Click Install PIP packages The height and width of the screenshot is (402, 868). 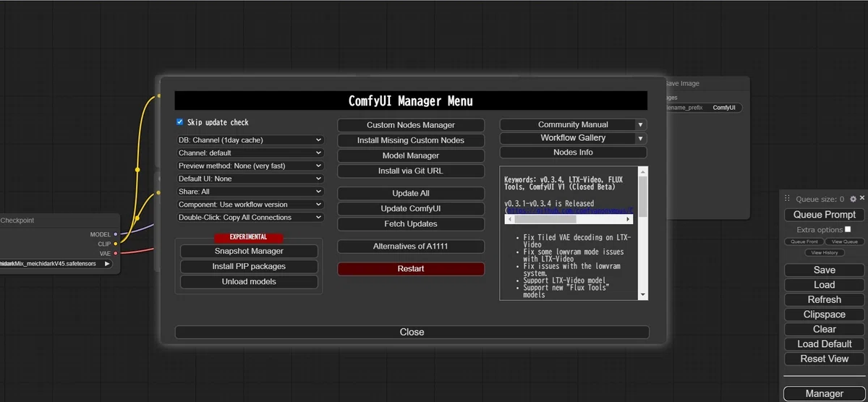(x=249, y=266)
